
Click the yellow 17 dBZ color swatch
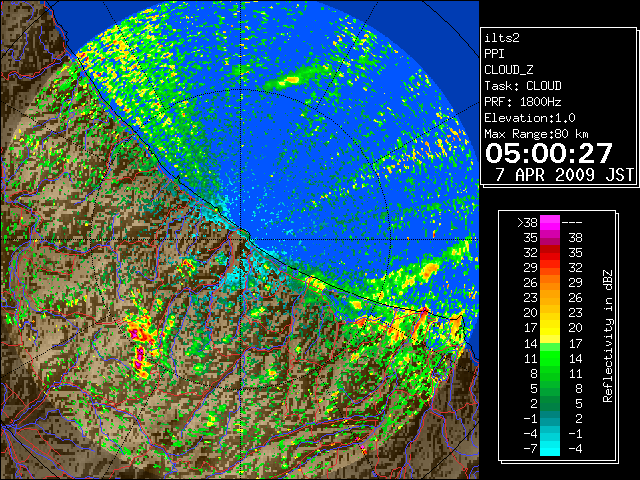coord(550,328)
